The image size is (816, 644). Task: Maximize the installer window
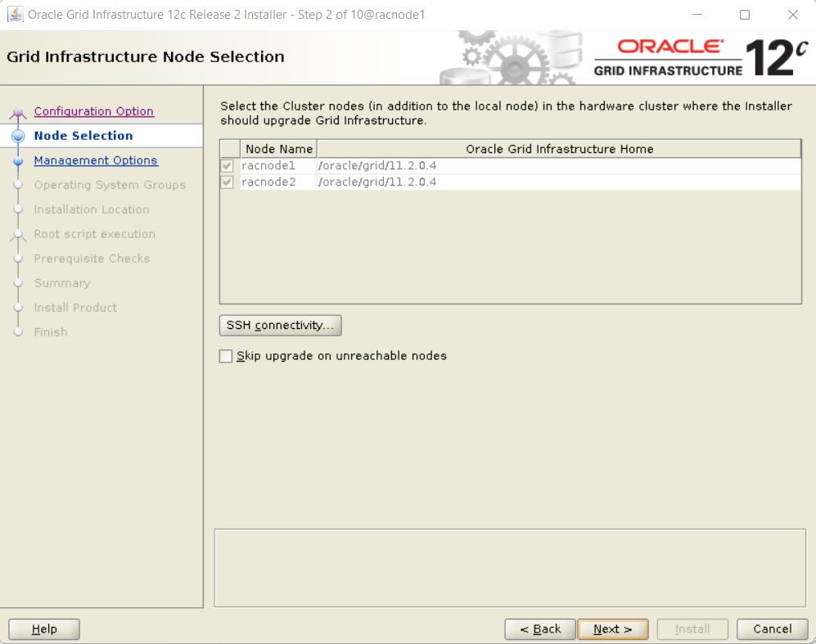(x=745, y=15)
